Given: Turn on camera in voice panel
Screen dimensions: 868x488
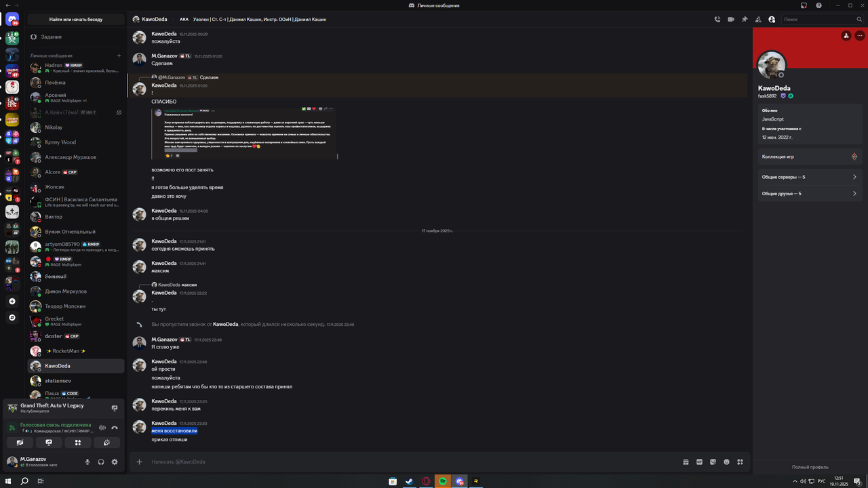Looking at the screenshot, I should point(20,443).
